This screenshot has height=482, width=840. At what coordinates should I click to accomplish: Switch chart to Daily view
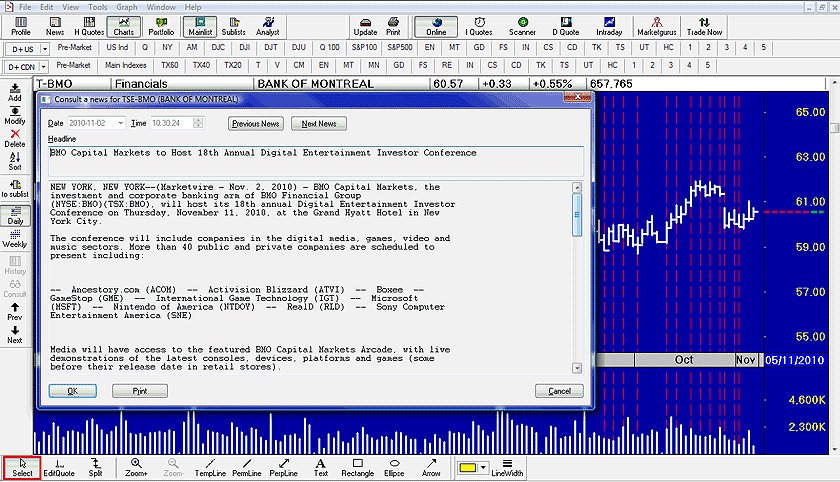(15, 215)
